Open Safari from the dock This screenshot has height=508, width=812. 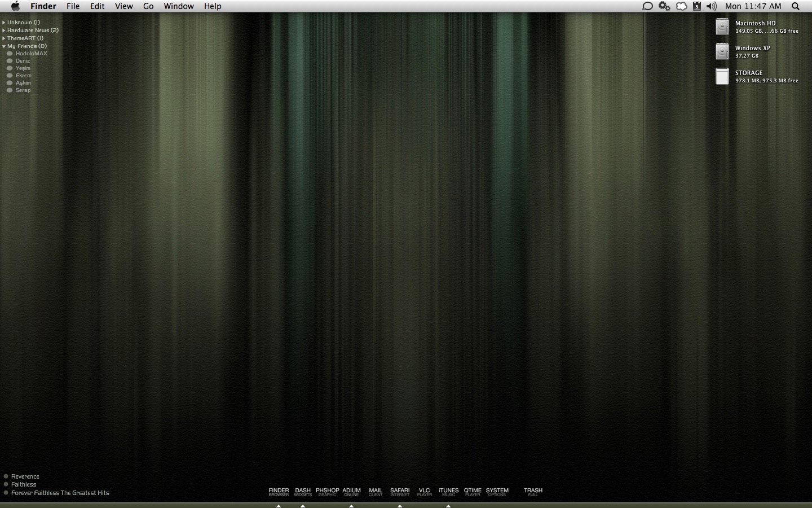[x=400, y=492]
